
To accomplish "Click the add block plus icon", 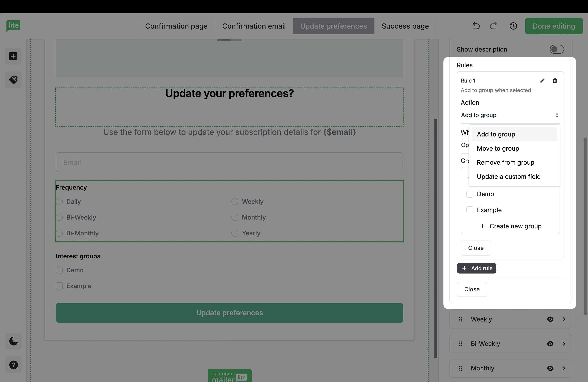I will coord(13,56).
